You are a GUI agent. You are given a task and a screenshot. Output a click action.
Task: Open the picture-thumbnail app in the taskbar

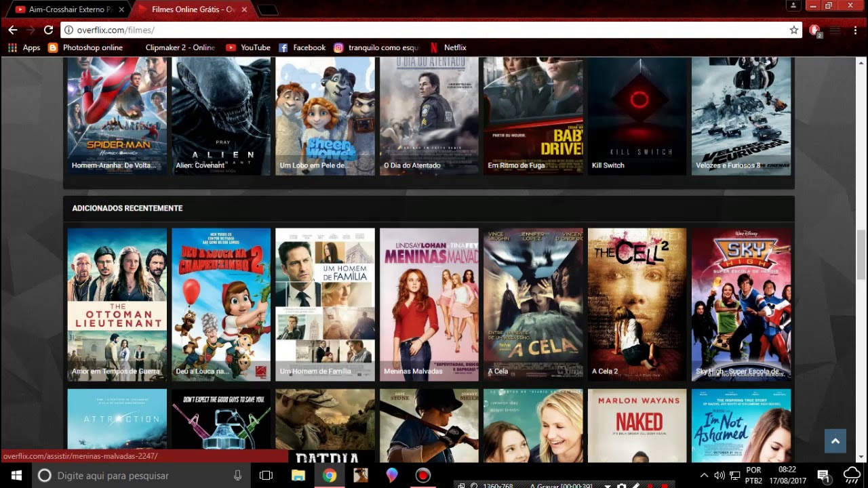pyautogui.click(x=361, y=475)
